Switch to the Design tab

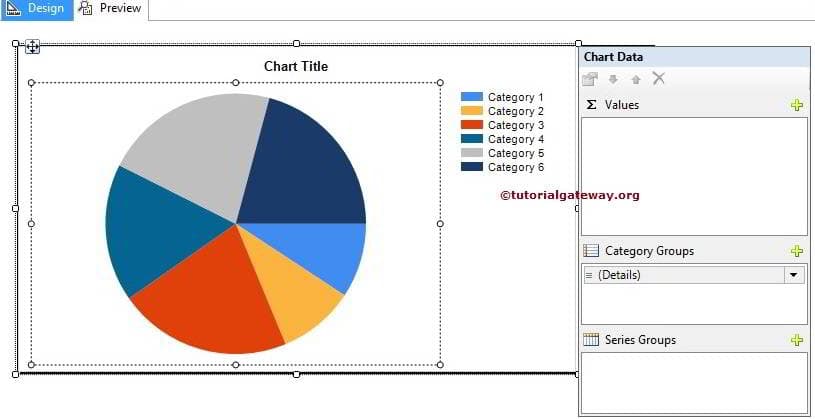tap(36, 9)
